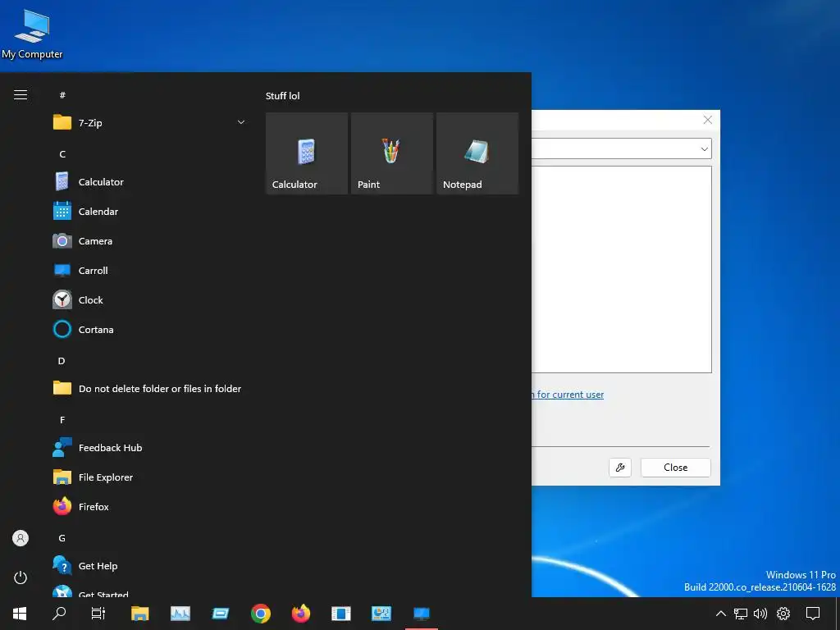Viewport: 840px width, 630px height.
Task: Click the Notepad pinned tile
Action: 477,153
